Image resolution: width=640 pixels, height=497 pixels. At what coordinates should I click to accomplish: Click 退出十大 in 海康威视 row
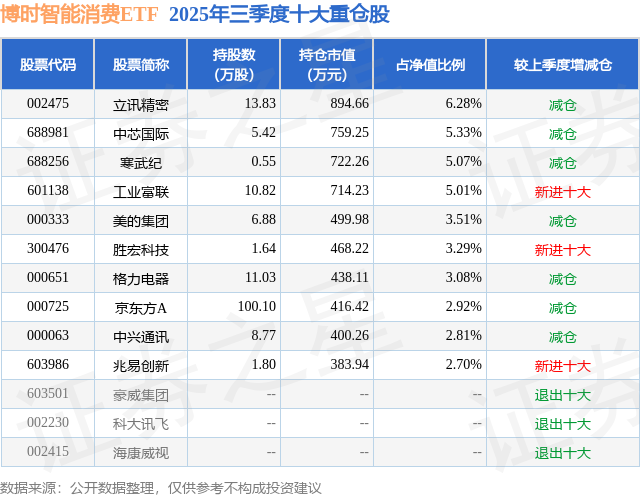point(563,453)
